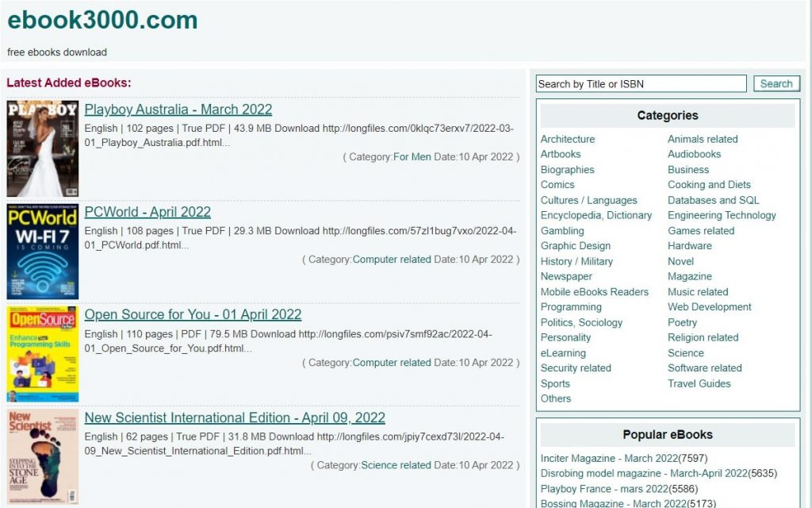Select the Science category in sidebar
The width and height of the screenshot is (812, 508).
[686, 353]
